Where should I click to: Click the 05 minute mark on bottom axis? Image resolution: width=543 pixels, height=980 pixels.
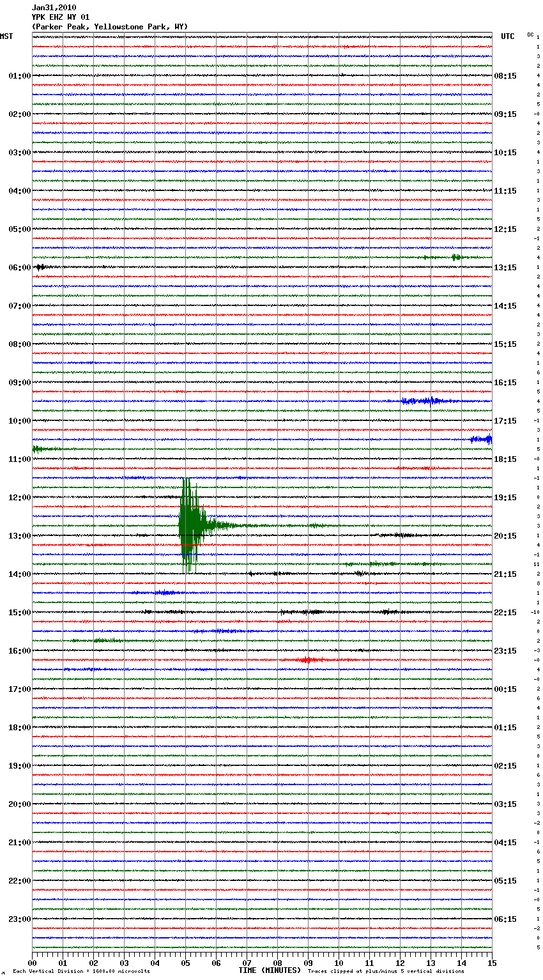point(185,963)
